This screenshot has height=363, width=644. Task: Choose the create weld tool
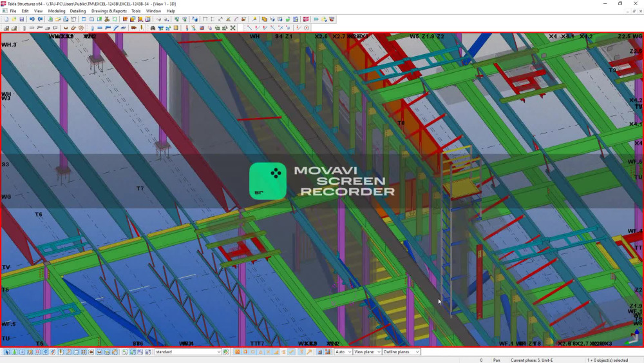(x=141, y=28)
